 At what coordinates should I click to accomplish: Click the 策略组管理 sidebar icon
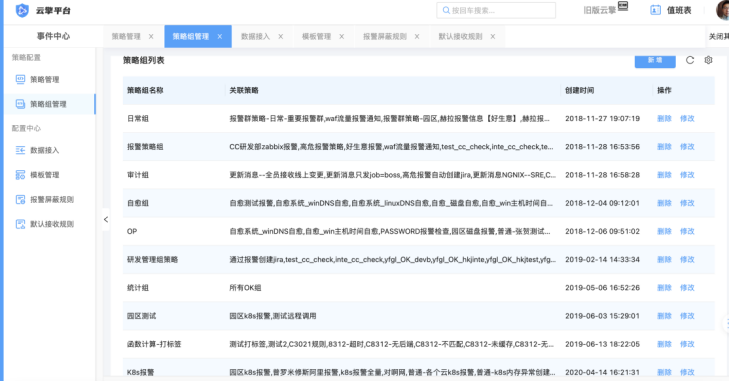(x=20, y=104)
